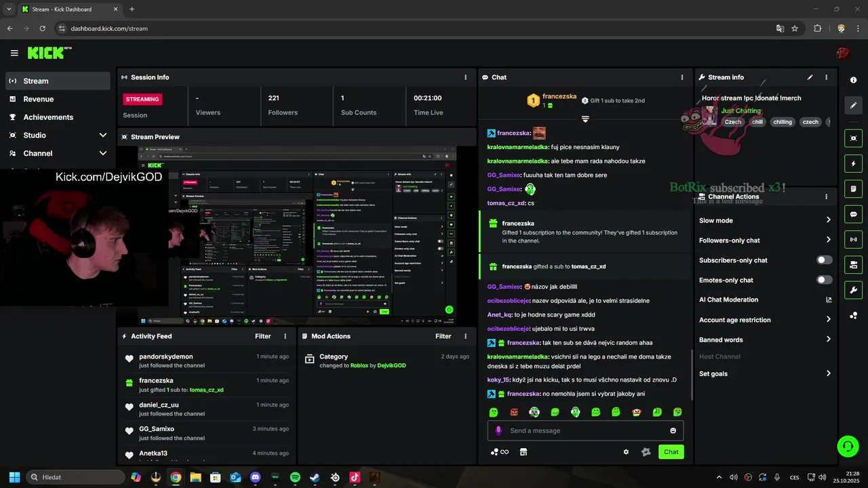The image size is (868, 488).
Task: Toggle edit layout pencil in right sidebar
Action: click(853, 106)
